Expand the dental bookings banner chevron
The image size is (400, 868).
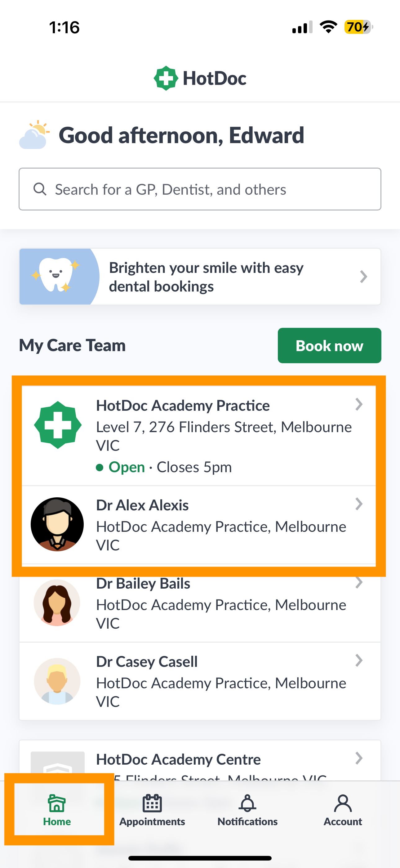pyautogui.click(x=363, y=277)
